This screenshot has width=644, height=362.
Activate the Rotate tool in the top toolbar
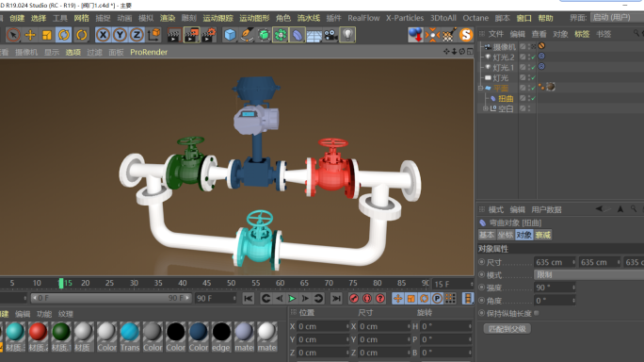64,35
